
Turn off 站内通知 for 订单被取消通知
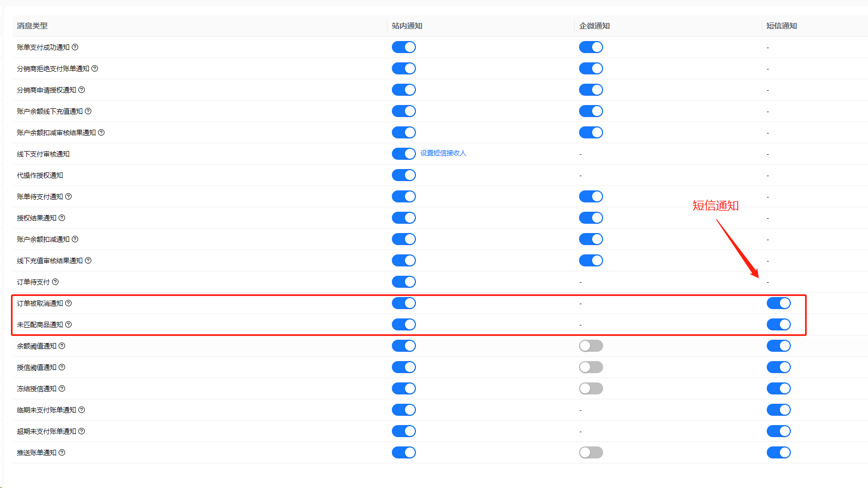click(x=404, y=303)
